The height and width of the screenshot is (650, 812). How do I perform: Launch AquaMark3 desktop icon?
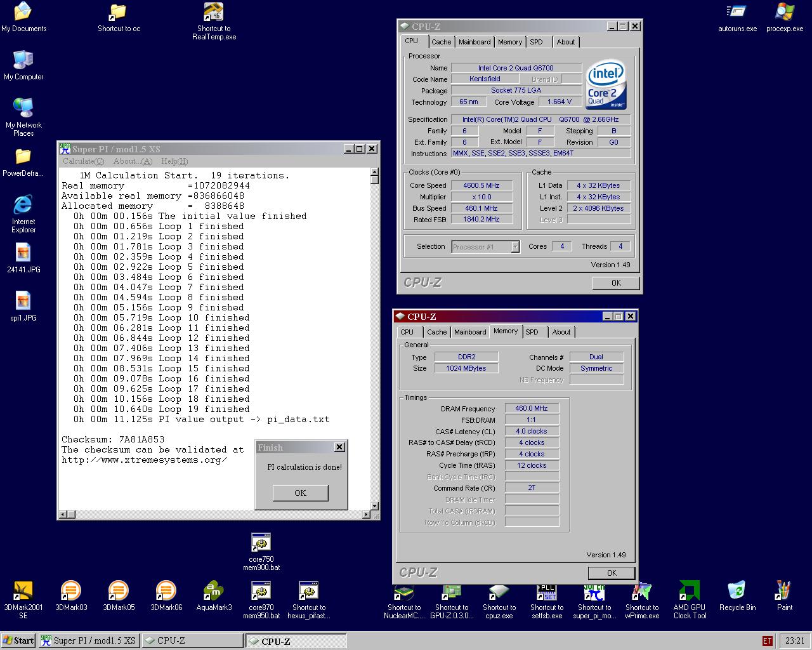214,596
